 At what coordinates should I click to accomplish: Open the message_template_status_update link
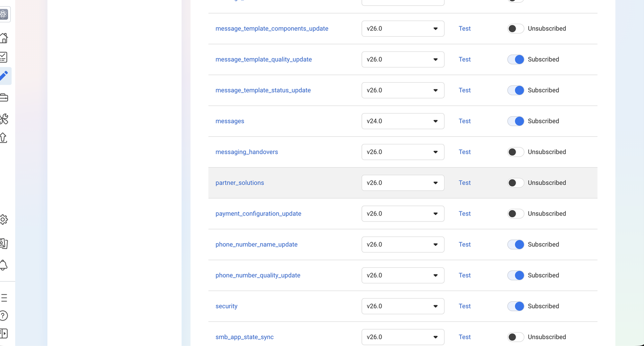pos(263,90)
